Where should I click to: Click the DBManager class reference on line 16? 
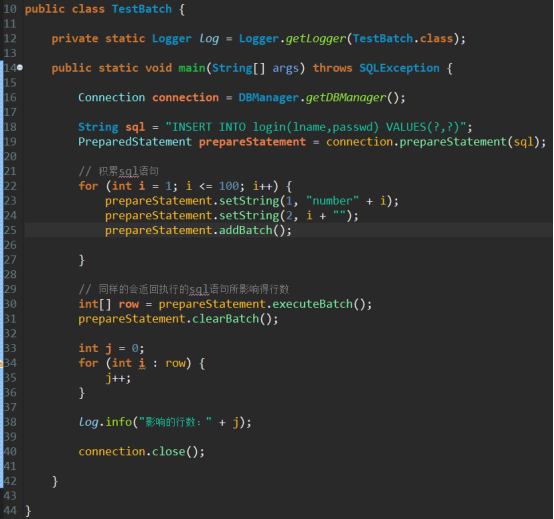(269, 98)
